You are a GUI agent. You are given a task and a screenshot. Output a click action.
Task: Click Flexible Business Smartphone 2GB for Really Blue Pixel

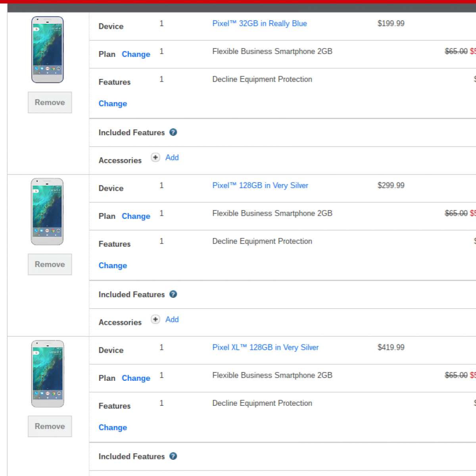(x=272, y=51)
